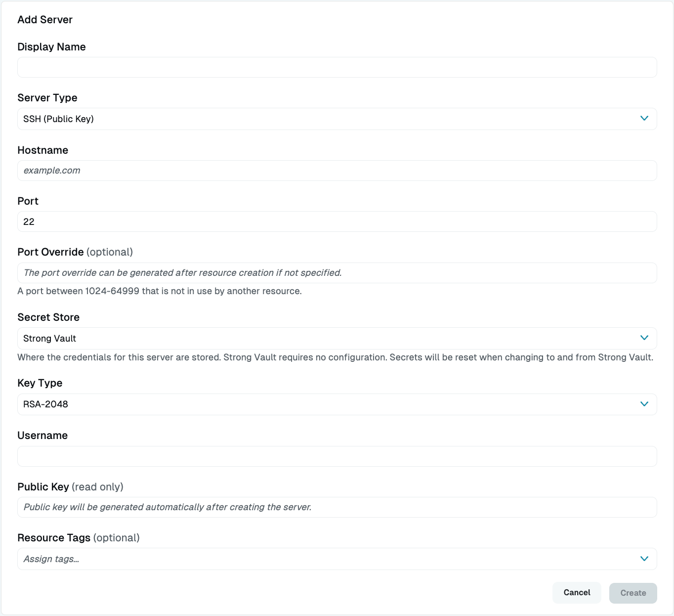Click the Port Override (optional) label
674x616 pixels.
(x=75, y=252)
